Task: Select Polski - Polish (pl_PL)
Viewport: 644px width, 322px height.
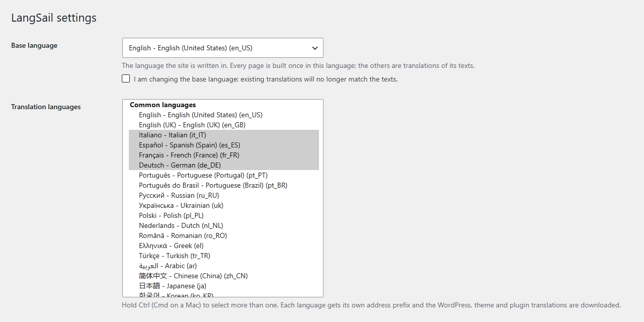Action: click(x=224, y=215)
